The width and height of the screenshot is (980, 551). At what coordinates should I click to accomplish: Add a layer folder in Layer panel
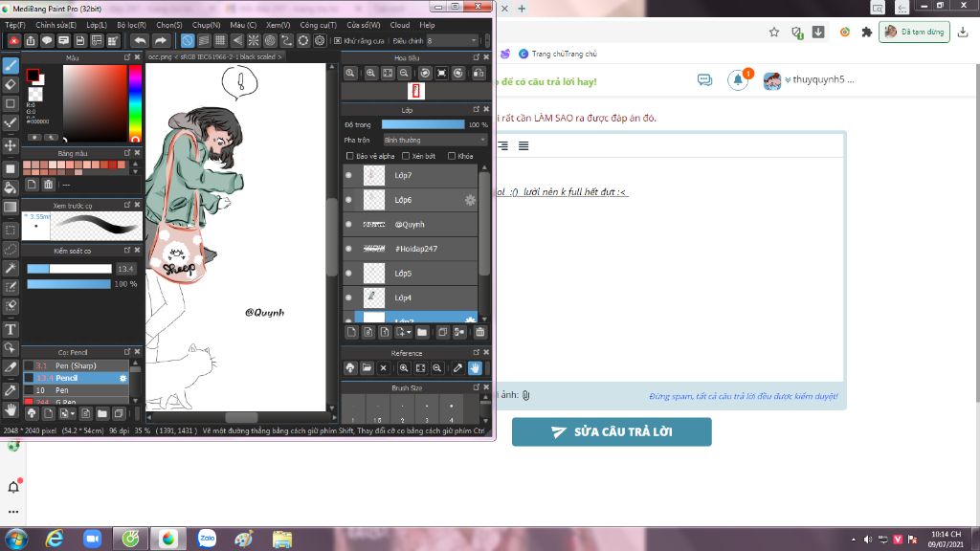tap(422, 332)
